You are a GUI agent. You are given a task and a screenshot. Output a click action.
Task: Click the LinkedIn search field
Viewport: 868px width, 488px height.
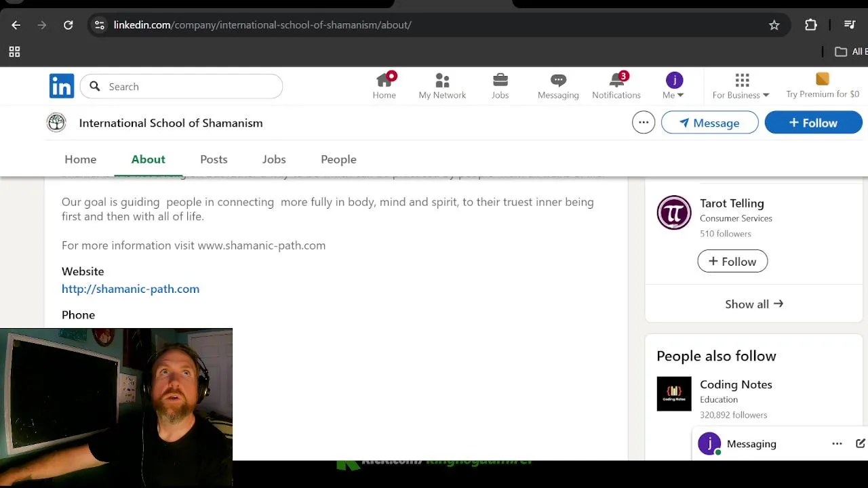point(181,86)
